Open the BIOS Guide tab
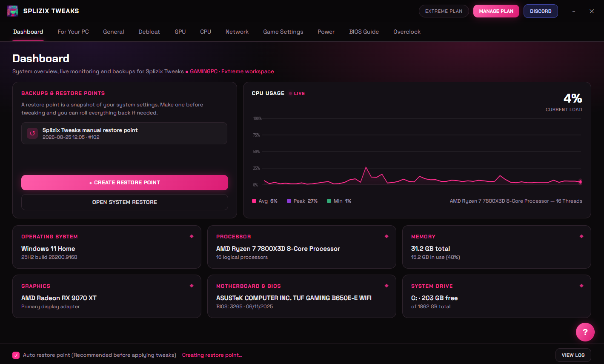The width and height of the screenshot is (604, 364). 364,32
